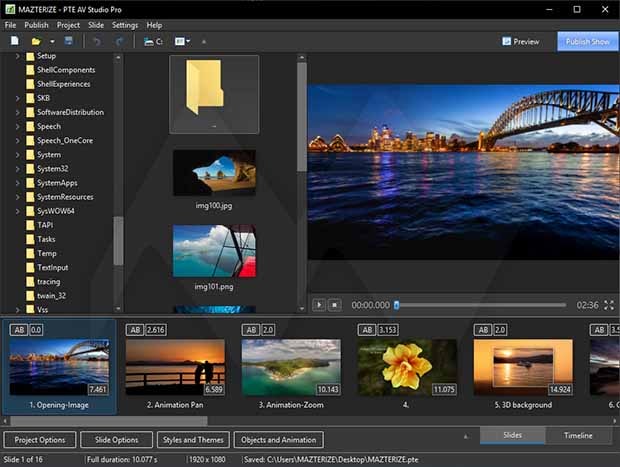Click the Play button under preview

point(319,305)
